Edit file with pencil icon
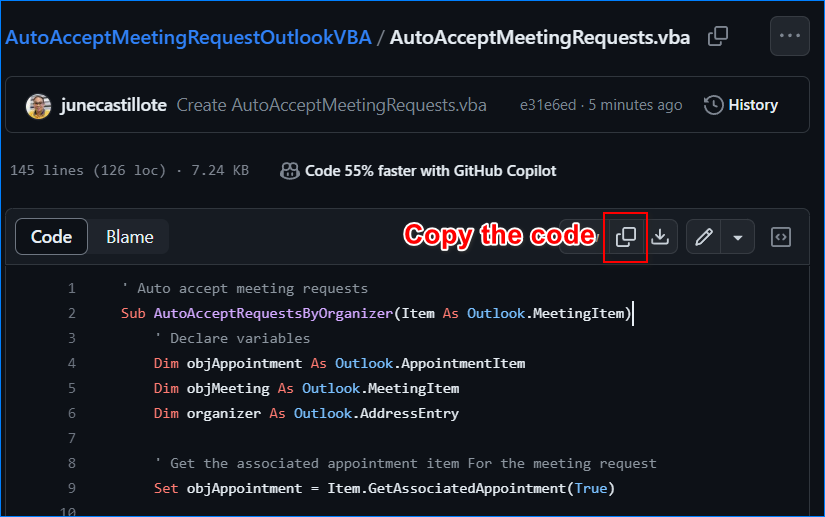Image resolution: width=825 pixels, height=517 pixels. coord(704,237)
